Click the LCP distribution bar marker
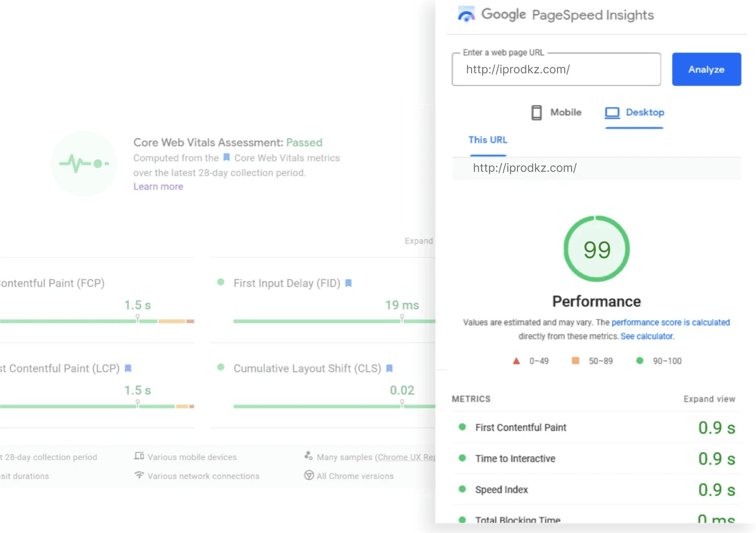The image size is (756, 533). coord(137,403)
